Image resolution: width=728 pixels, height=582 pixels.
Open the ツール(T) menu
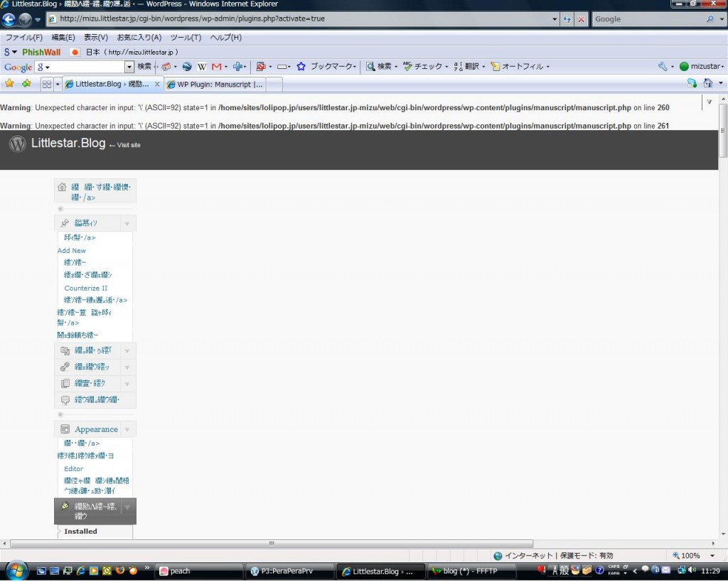186,37
